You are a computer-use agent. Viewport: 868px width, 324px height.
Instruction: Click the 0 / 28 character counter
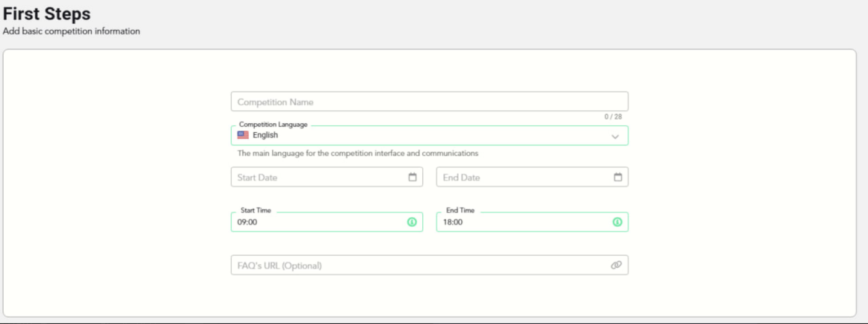pyautogui.click(x=613, y=116)
